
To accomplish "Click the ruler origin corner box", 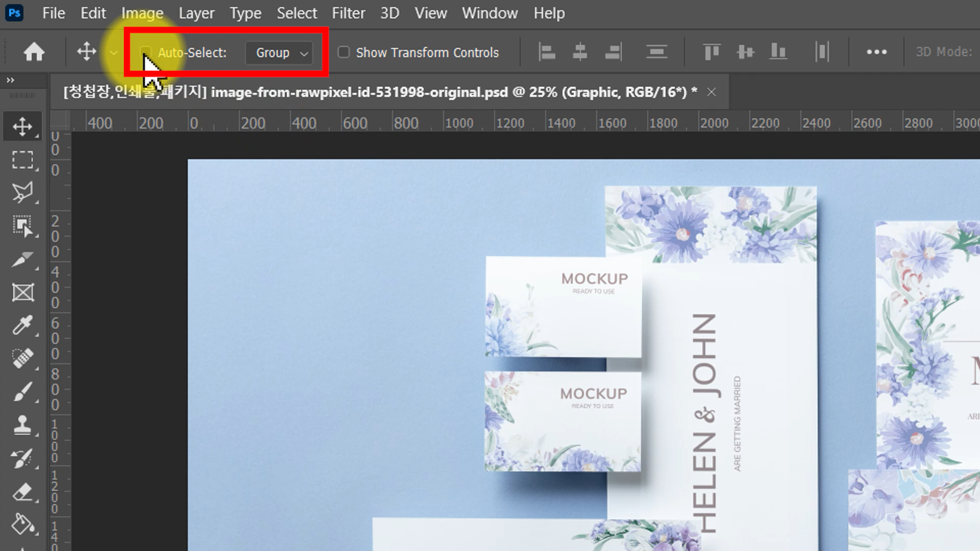I will click(x=60, y=121).
